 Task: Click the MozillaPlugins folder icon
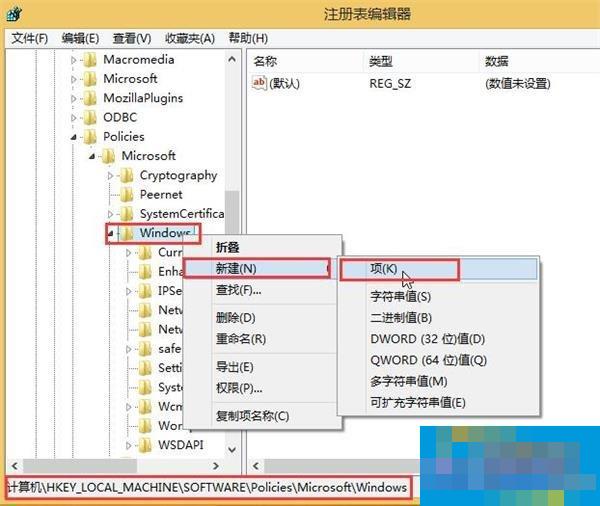[x=90, y=98]
